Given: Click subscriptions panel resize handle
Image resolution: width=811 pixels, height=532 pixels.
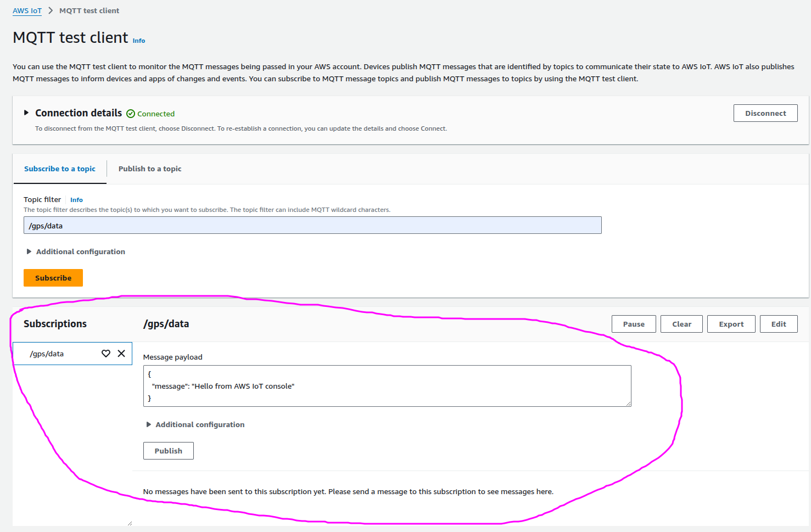Looking at the screenshot, I should point(130,523).
